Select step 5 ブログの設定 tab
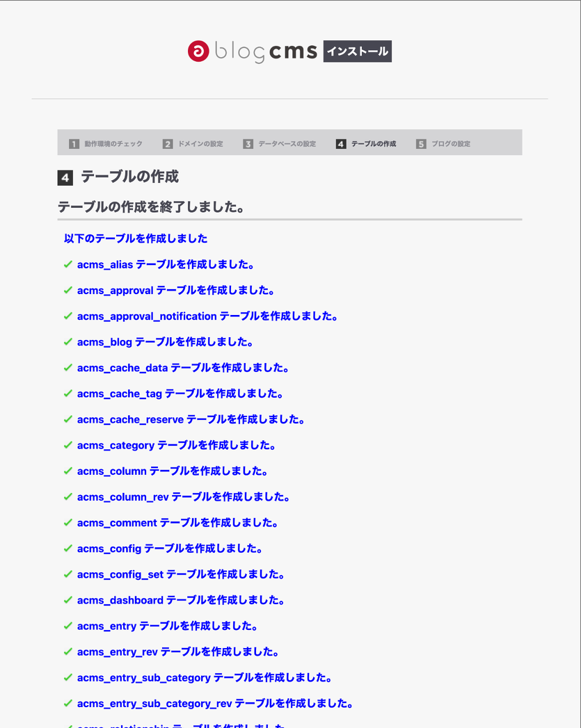 tap(443, 144)
